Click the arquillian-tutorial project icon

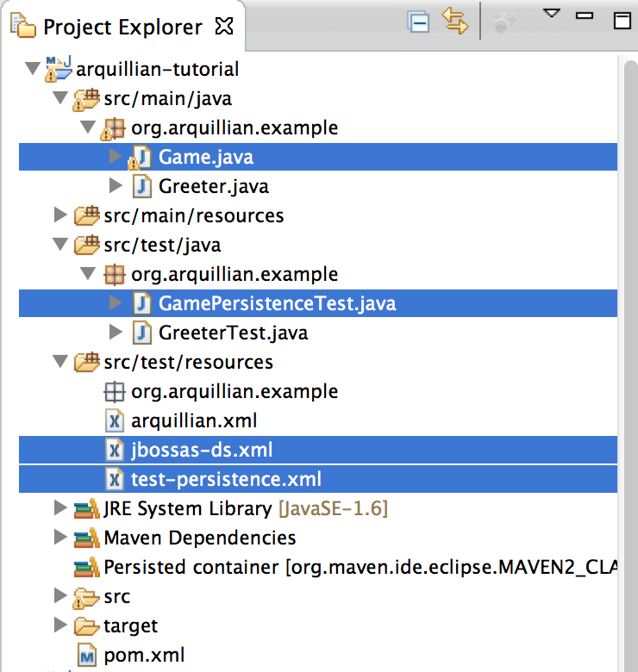[x=59, y=69]
